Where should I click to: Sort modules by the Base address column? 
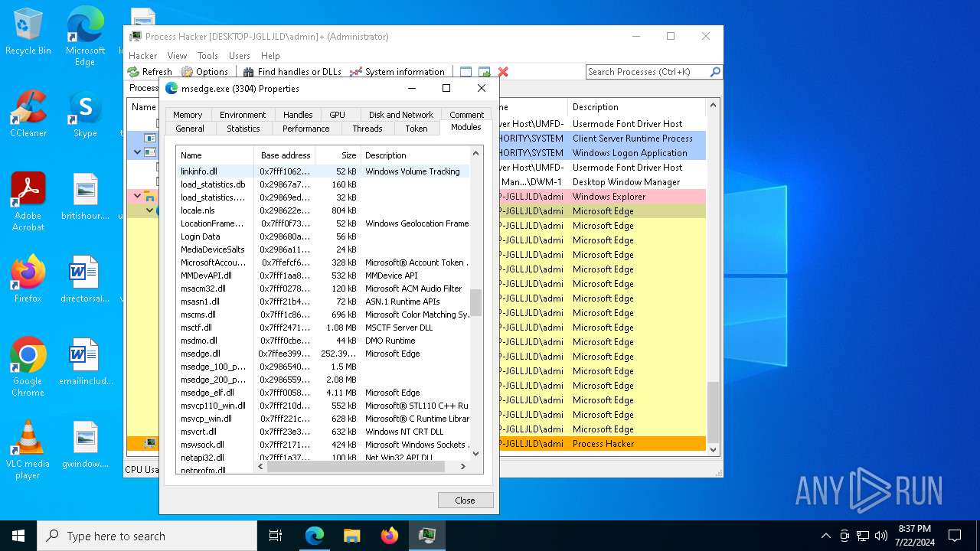(x=285, y=155)
